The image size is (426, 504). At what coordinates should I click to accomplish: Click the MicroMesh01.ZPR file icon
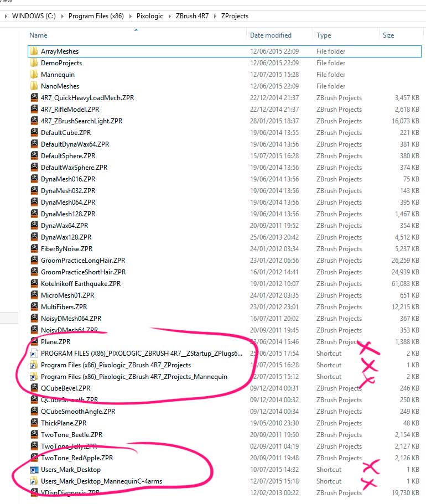[x=34, y=295]
